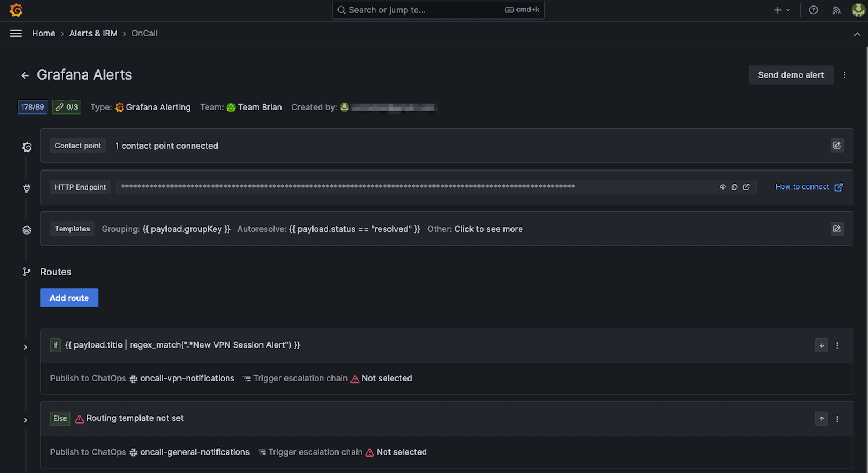Click the Grafana contact point timeline icon
868x473 pixels.
(27, 147)
